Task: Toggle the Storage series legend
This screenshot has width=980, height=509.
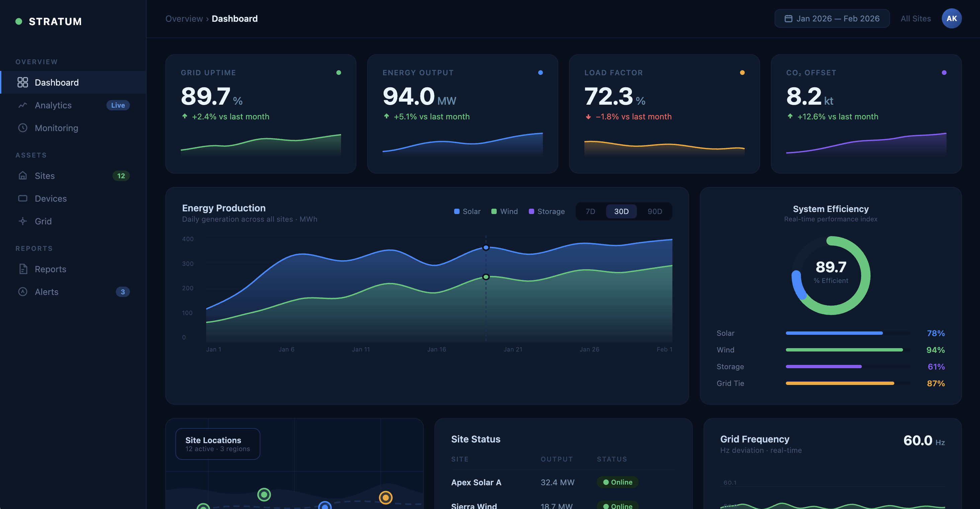Action: click(547, 211)
